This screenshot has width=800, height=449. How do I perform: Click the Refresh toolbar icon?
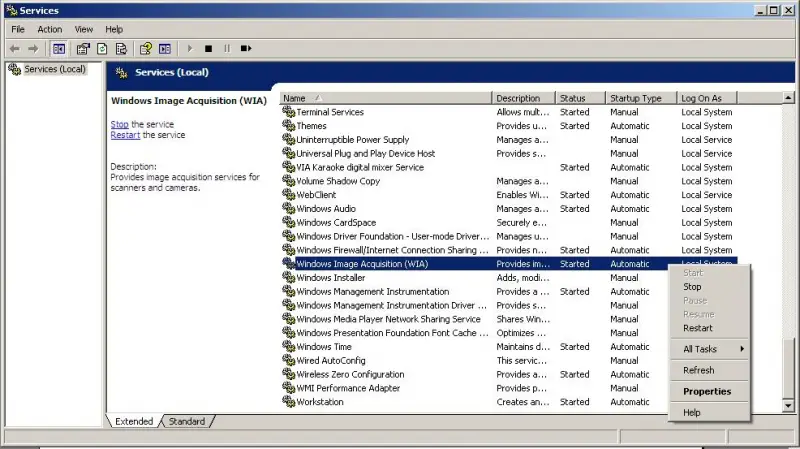pos(102,48)
